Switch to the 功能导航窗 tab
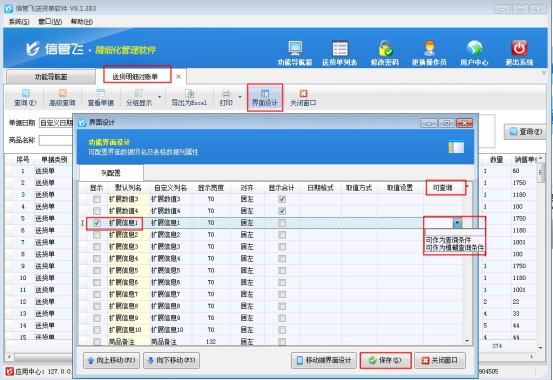 coord(51,77)
